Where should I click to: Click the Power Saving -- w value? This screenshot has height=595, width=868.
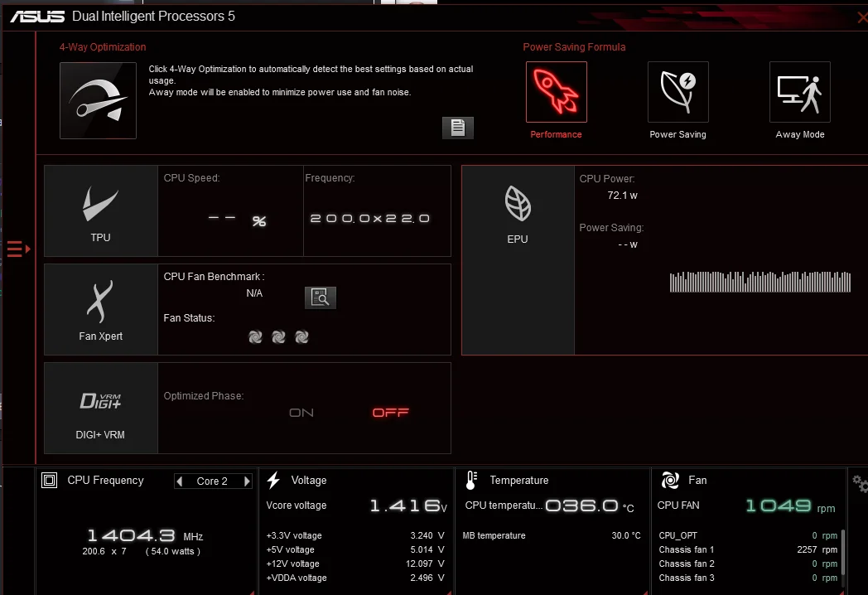point(628,244)
